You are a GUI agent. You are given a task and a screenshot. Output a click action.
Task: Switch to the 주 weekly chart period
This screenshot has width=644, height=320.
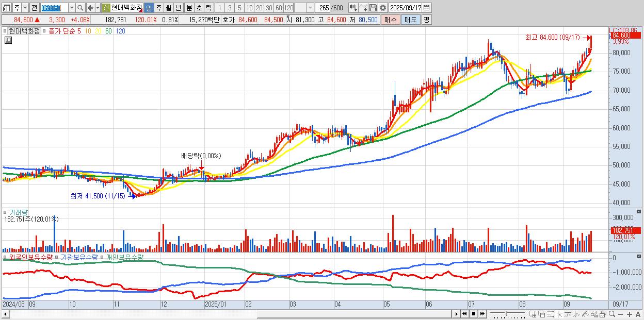158,8
